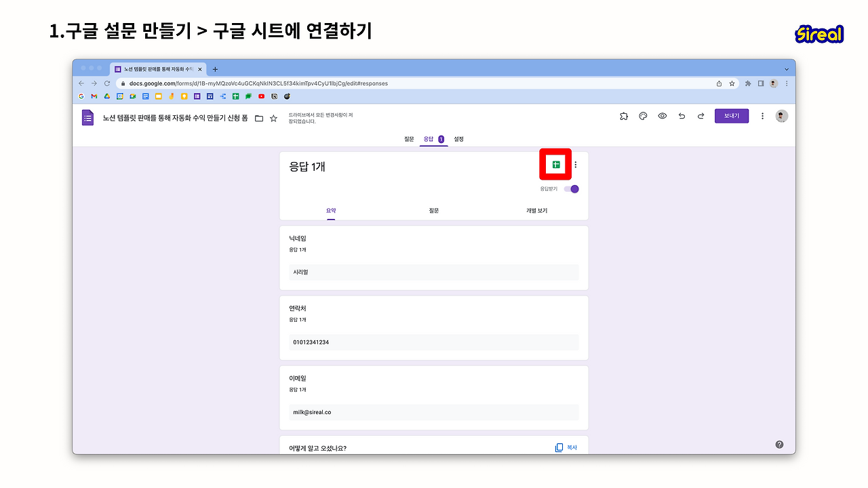868x488 pixels.
Task: Bookmark this page with the address bar star
Action: (732, 83)
